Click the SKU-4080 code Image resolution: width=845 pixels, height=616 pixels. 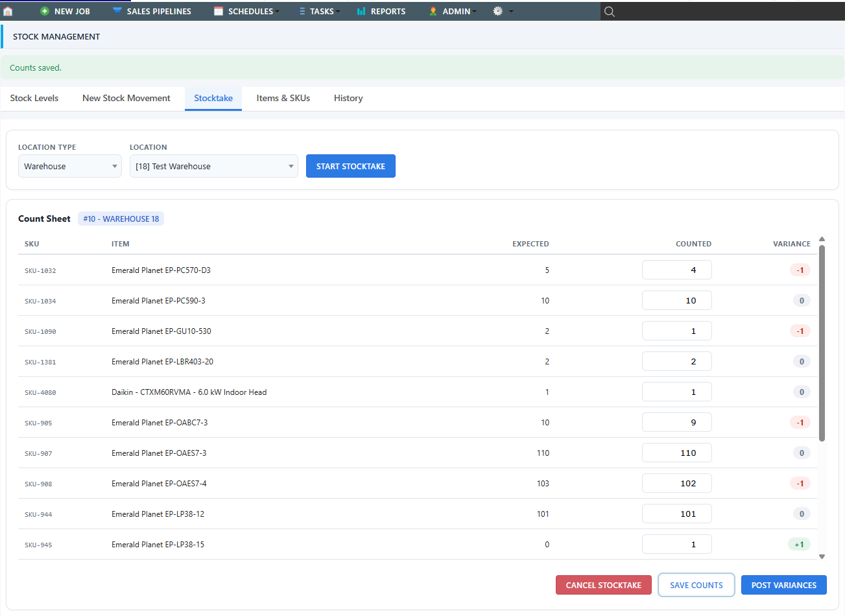(40, 392)
